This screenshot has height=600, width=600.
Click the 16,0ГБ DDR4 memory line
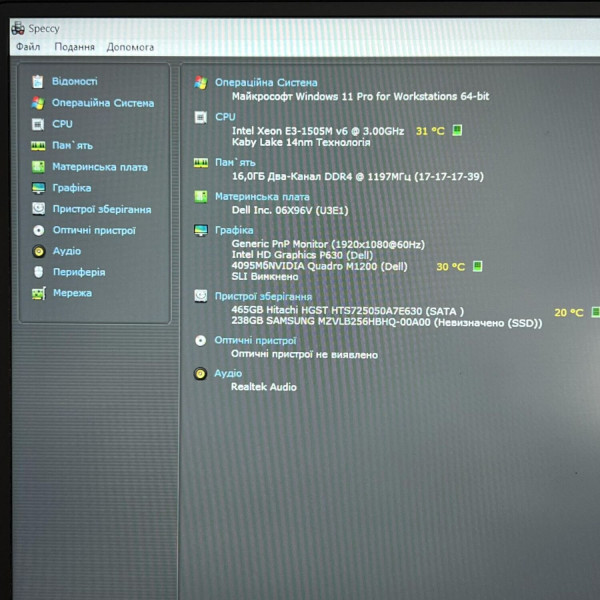357,177
